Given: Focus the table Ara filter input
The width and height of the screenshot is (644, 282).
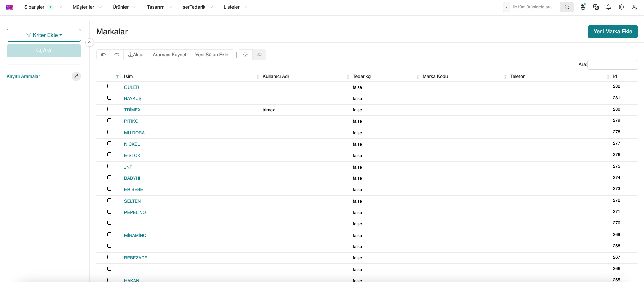Looking at the screenshot, I should [x=612, y=65].
